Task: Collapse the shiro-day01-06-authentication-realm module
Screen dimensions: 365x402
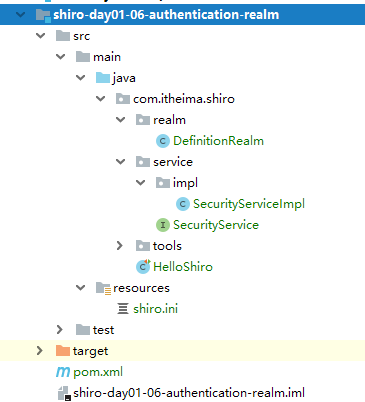Action: (21, 15)
